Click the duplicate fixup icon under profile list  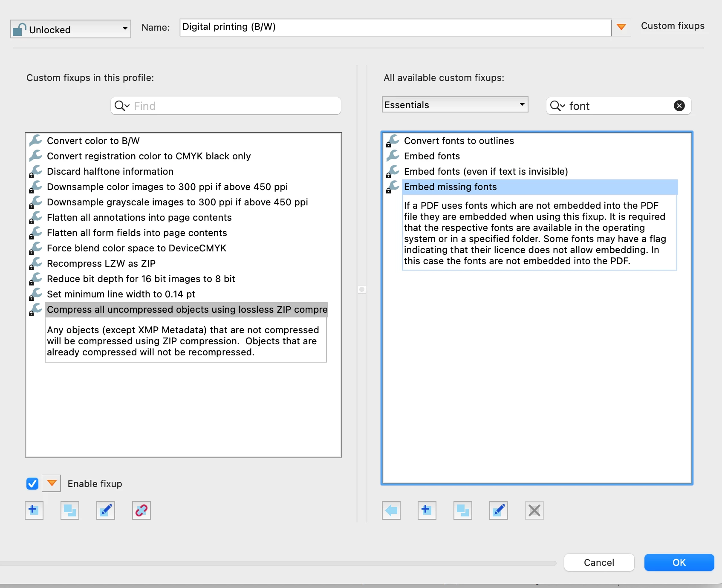[70, 510]
